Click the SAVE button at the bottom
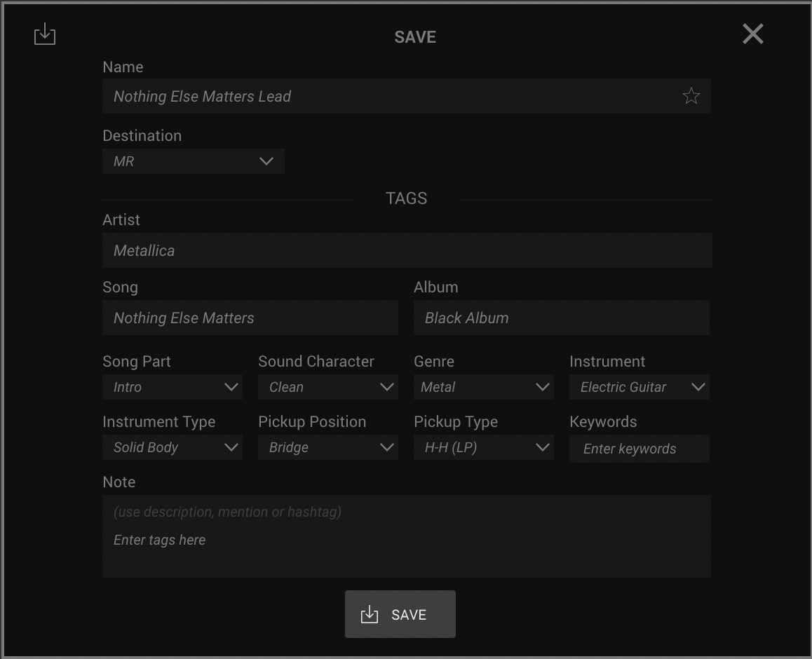Viewport: 812px width, 659px height. pyautogui.click(x=400, y=614)
